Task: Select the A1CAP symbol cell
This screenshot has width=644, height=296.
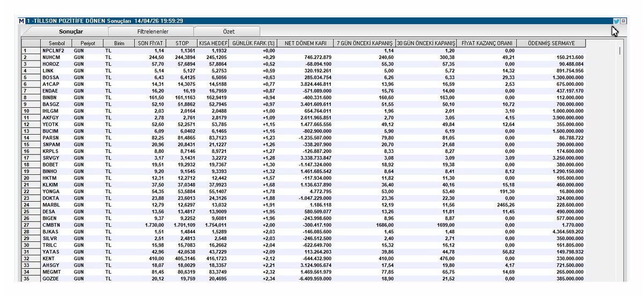Action: click(56, 85)
